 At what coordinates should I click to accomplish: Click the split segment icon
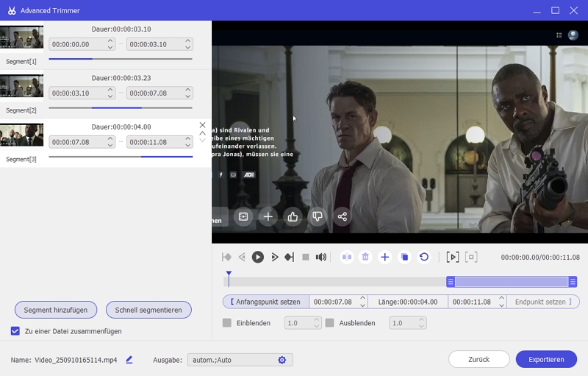click(x=347, y=257)
